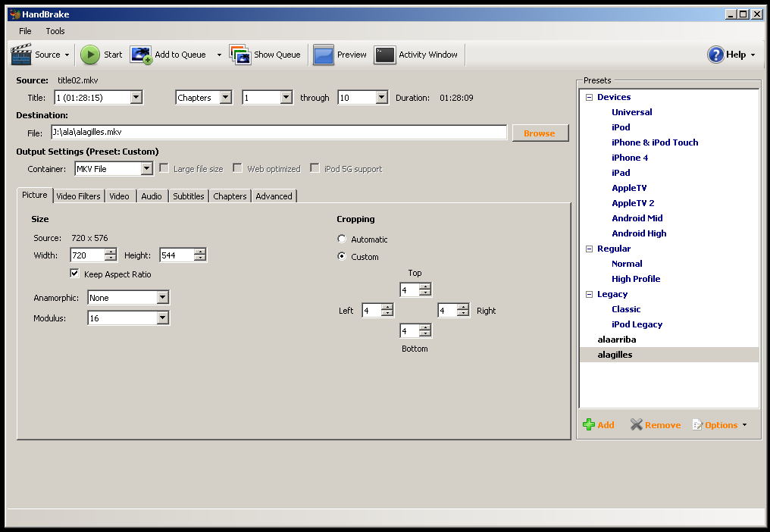Adjust the Bottom crop stepper

[x=425, y=330]
